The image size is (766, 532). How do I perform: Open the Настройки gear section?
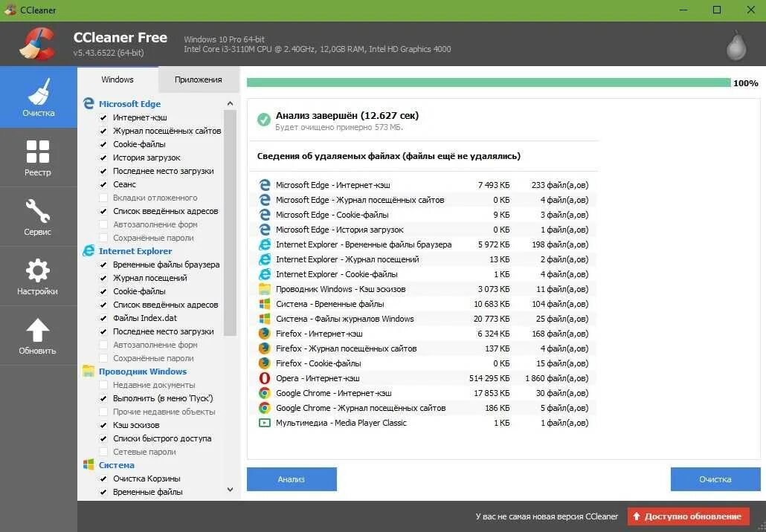click(x=38, y=276)
